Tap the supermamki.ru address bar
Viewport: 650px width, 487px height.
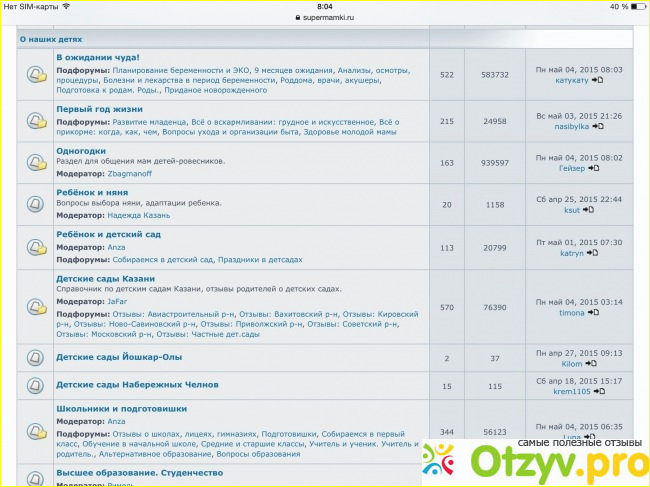pyautogui.click(x=325, y=18)
